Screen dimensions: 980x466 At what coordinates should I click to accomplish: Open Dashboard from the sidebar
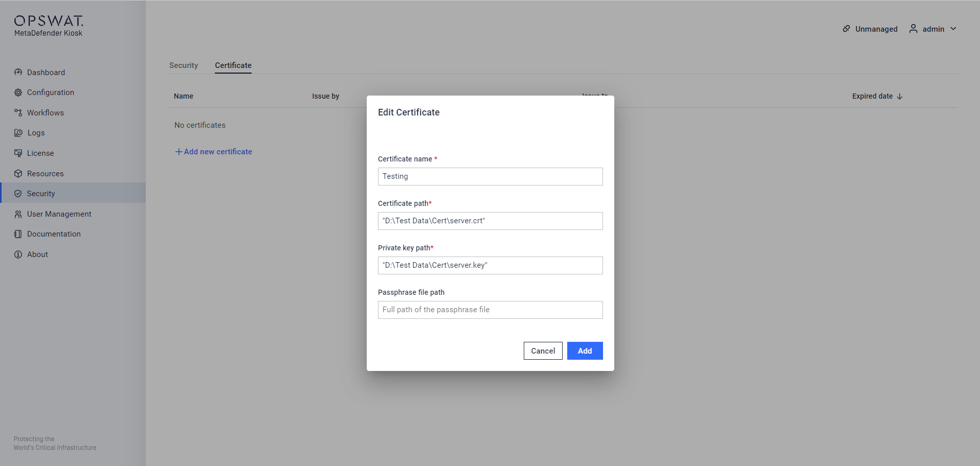pos(73,72)
